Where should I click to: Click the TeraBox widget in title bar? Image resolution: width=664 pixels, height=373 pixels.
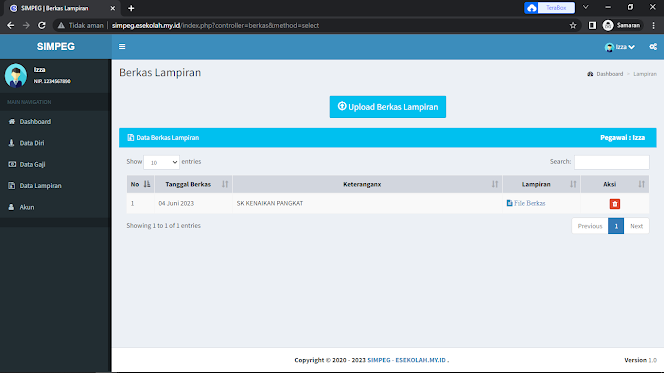pos(549,8)
